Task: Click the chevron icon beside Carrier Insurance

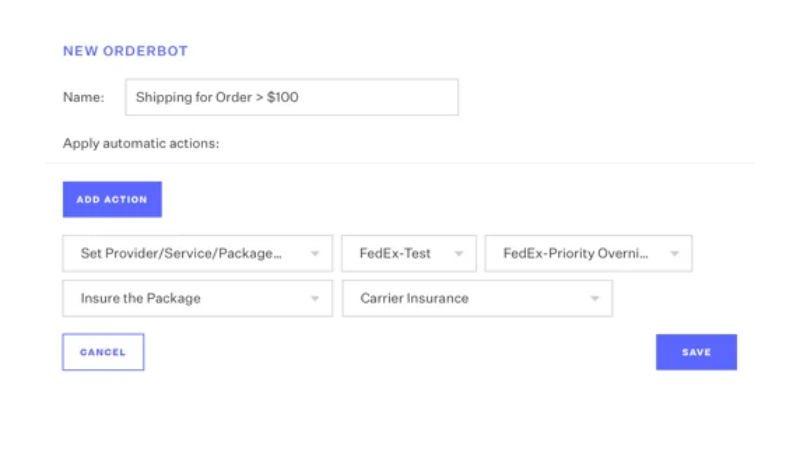Action: click(595, 299)
